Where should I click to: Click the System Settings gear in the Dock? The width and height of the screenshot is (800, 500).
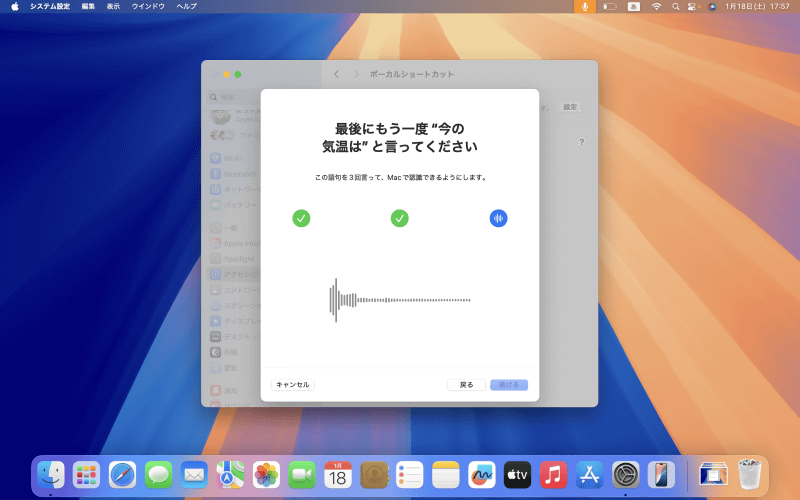(x=626, y=474)
